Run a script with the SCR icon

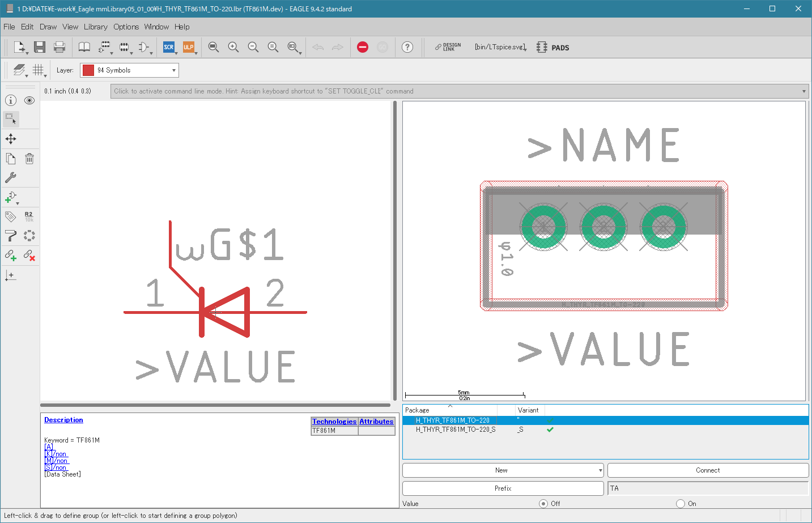tap(169, 47)
